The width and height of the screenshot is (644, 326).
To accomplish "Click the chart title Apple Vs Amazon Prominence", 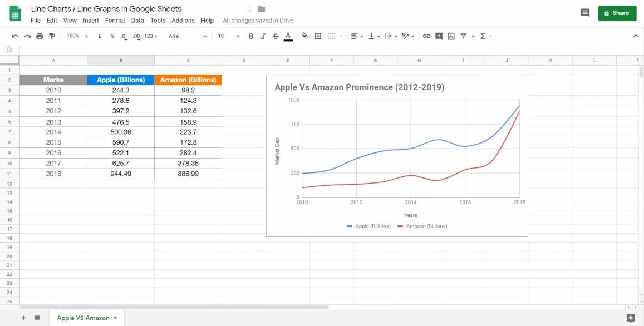I will (360, 87).
